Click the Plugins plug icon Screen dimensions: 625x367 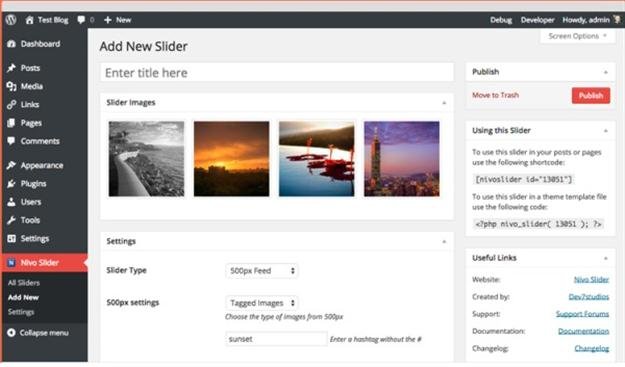pyautogui.click(x=11, y=183)
